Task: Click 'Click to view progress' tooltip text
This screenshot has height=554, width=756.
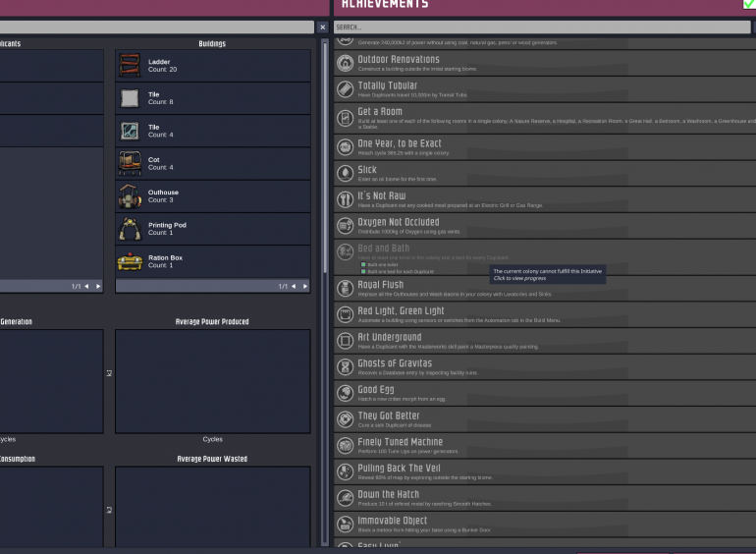Action: pyautogui.click(x=519, y=278)
